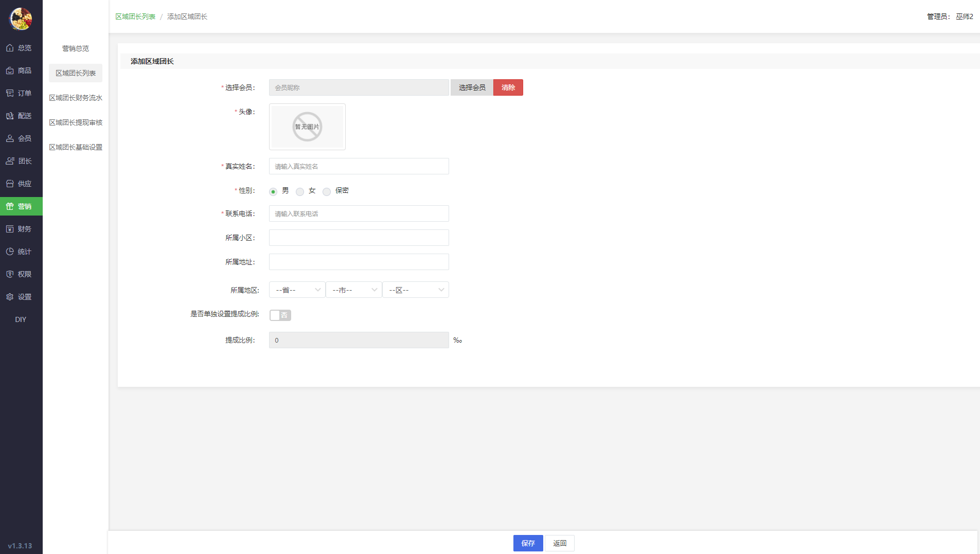The height and width of the screenshot is (554, 980).
Task: Expand the --区-- district dropdown
Action: (415, 290)
